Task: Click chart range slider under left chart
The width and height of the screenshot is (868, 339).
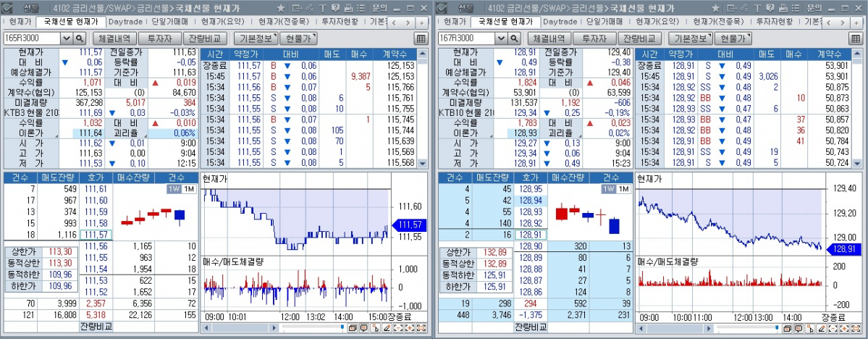Action: (x=313, y=326)
